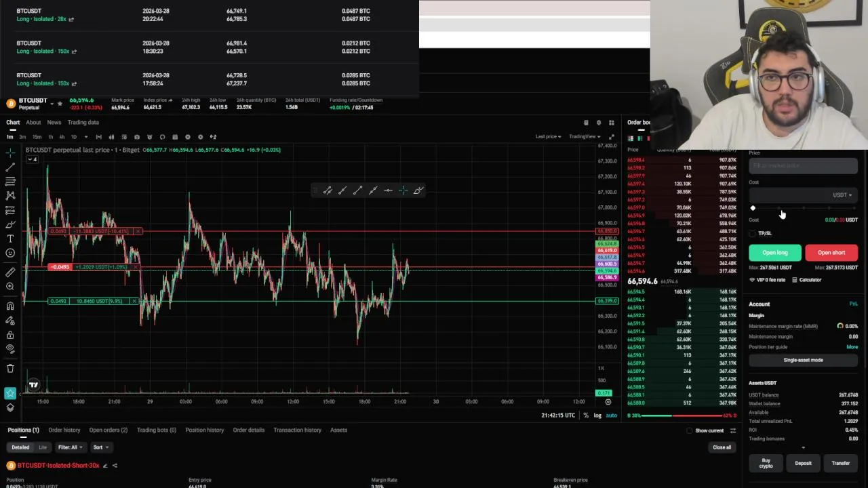Tick the Show current checkbox
Viewport: 868px width, 488px height.
click(690, 430)
